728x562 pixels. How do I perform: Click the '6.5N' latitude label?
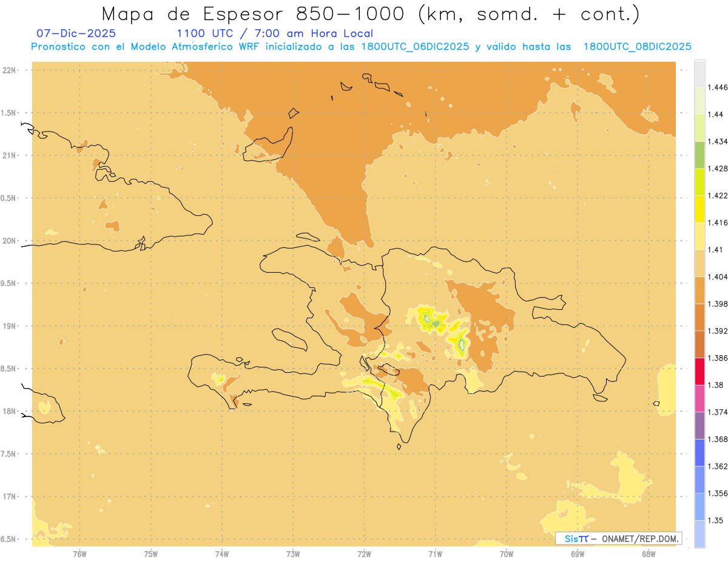click(9, 540)
